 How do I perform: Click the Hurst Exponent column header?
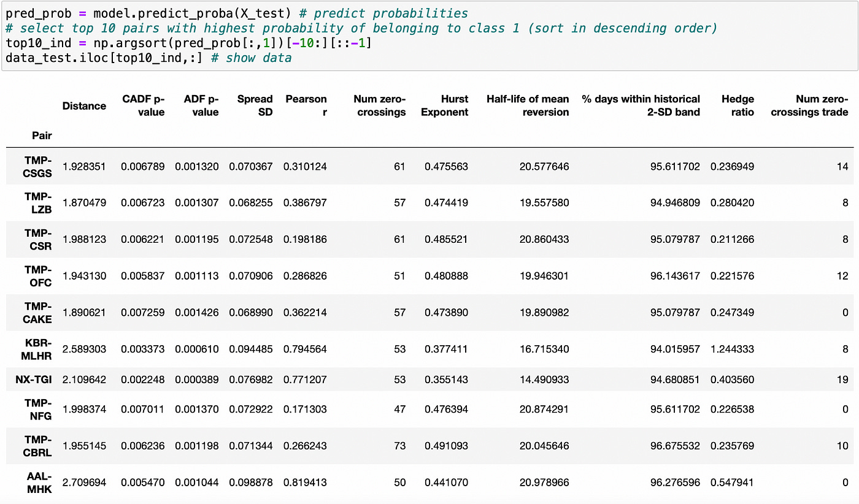click(x=444, y=105)
